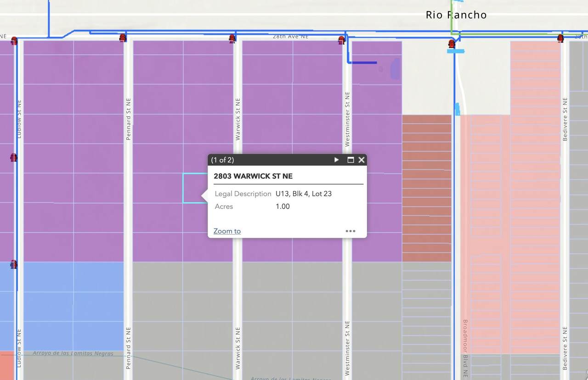Viewport: 588px width, 380px height.
Task: Click the popup title 2803 WARWICK ST NE
Action: point(253,176)
